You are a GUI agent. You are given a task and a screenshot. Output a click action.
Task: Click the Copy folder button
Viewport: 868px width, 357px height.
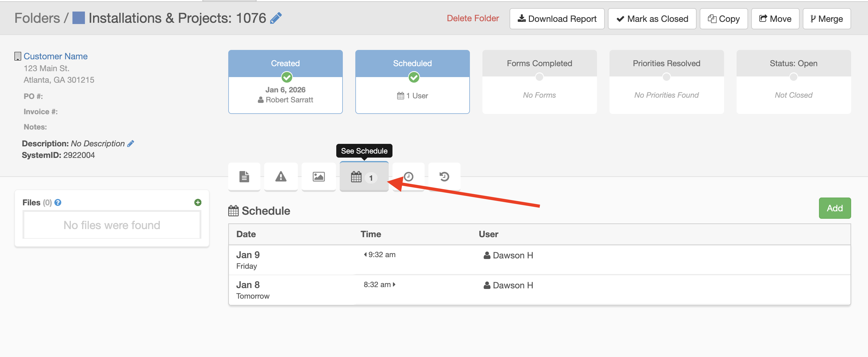pos(723,19)
